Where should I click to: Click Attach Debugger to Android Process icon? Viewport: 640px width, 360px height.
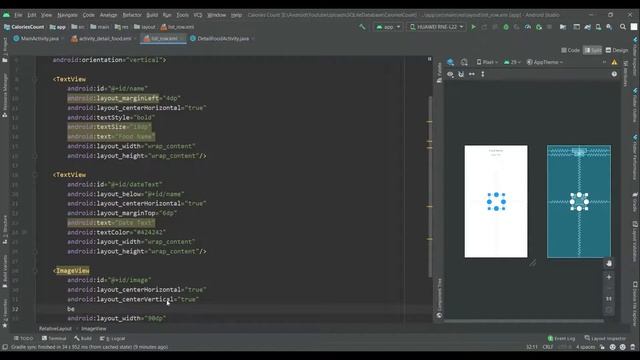(539, 27)
